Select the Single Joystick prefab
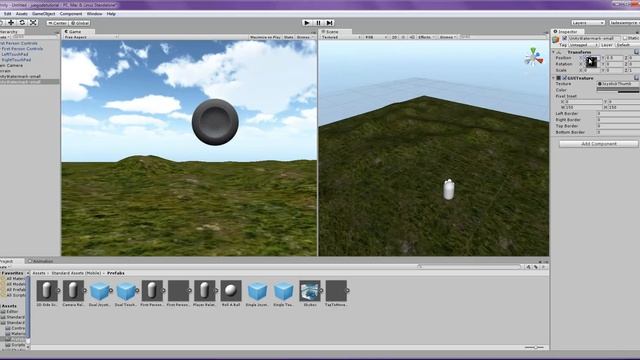Image resolution: width=640 pixels, height=360 pixels. click(257, 291)
